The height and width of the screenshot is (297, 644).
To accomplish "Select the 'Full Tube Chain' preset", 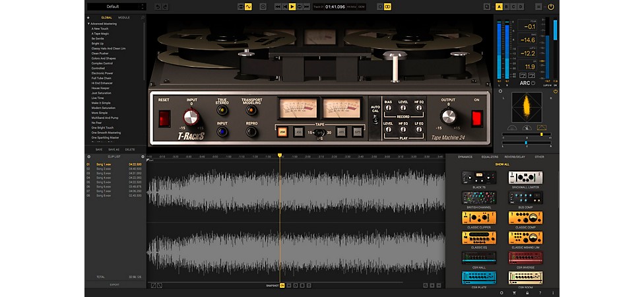I will [102, 78].
